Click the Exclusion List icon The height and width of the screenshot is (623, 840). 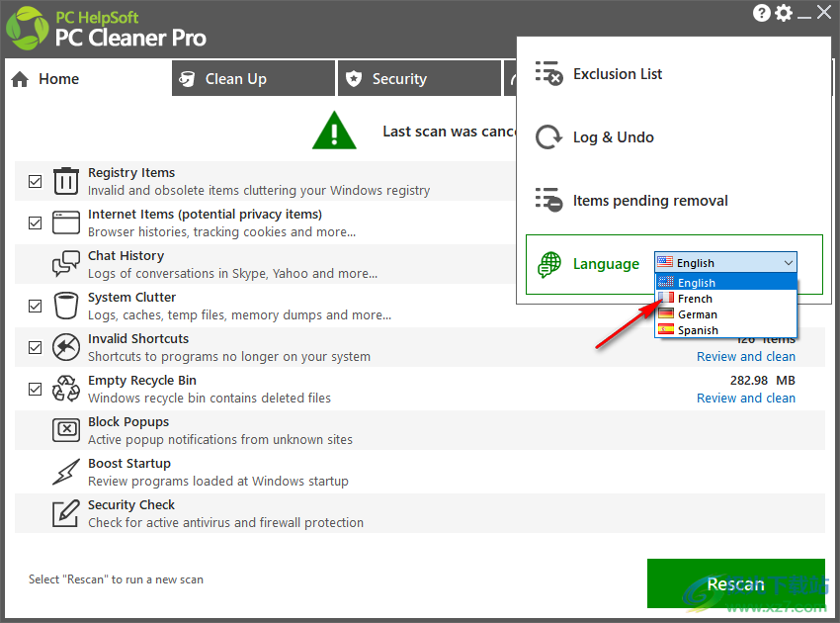click(x=548, y=73)
